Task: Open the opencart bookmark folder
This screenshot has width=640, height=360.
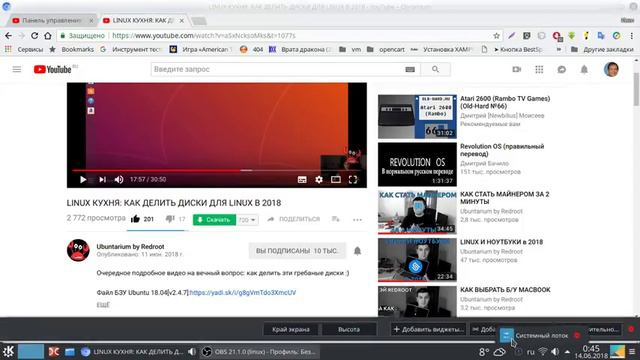Action: [x=386, y=49]
